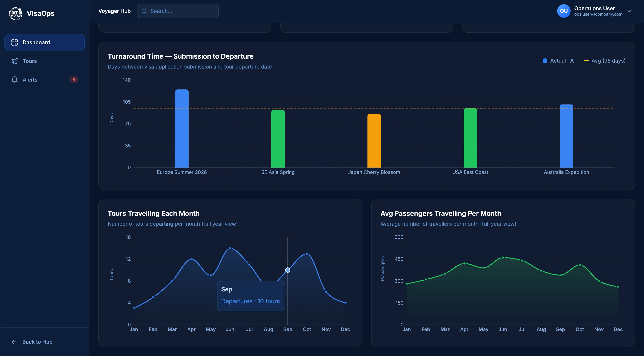The image size is (644, 356).
Task: Expand the Operations User account menu chevron
Action: pos(629,11)
